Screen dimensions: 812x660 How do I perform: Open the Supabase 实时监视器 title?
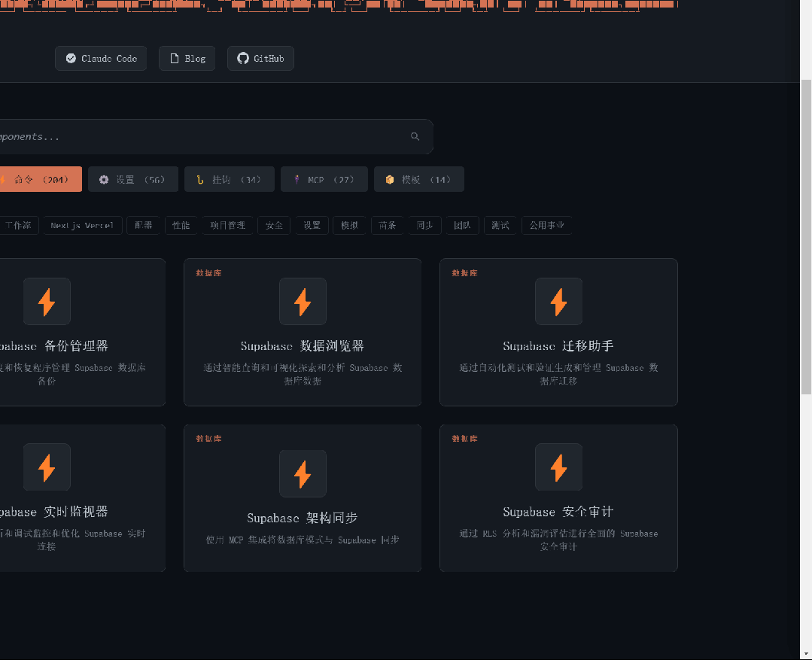point(53,512)
